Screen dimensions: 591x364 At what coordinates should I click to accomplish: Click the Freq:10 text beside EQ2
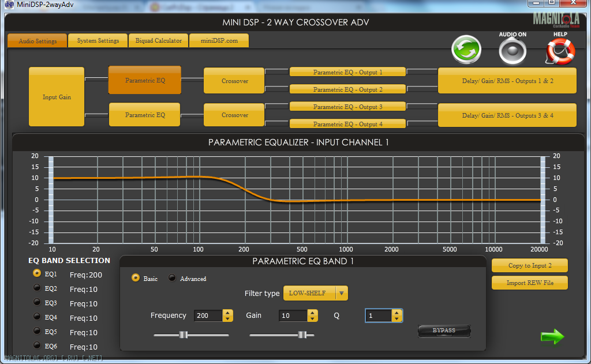(x=83, y=290)
